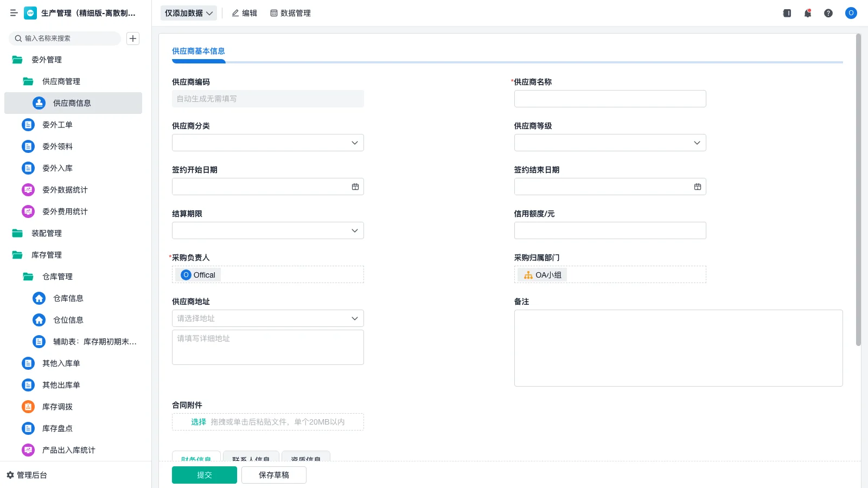Open the 库存调拨 transfer icon
This screenshot has height=488, width=868.
click(28, 407)
